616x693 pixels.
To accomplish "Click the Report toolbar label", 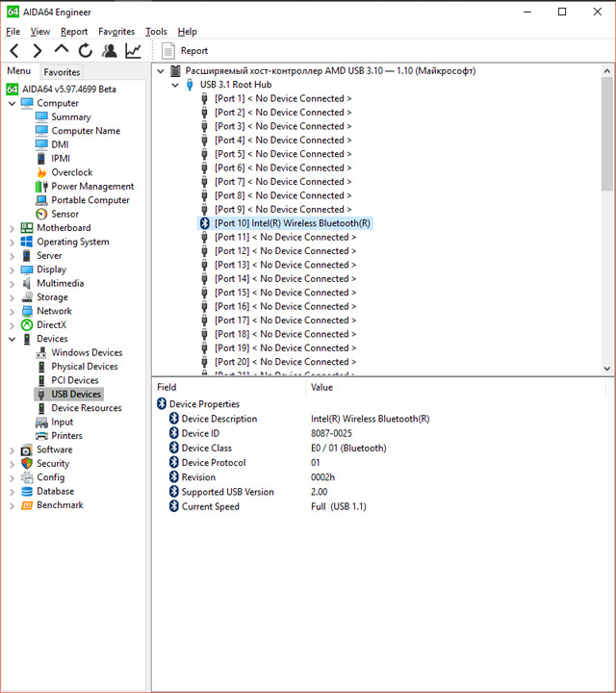I will point(194,51).
